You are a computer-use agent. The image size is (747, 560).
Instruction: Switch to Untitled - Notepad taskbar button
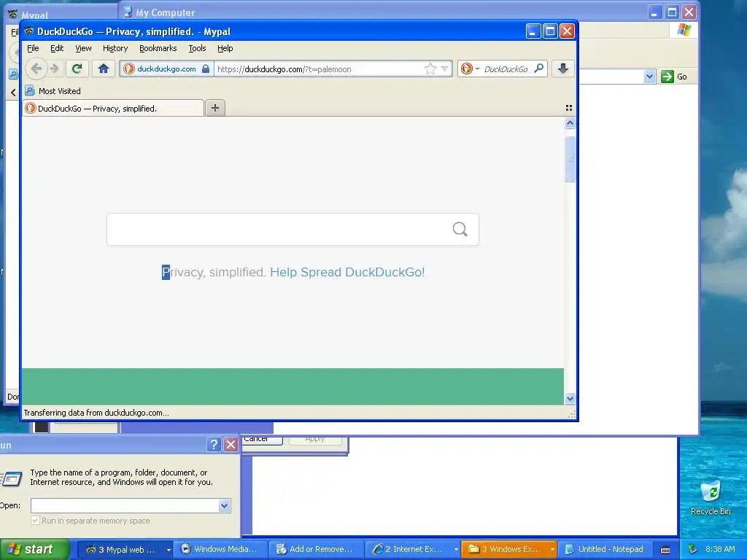tap(605, 550)
